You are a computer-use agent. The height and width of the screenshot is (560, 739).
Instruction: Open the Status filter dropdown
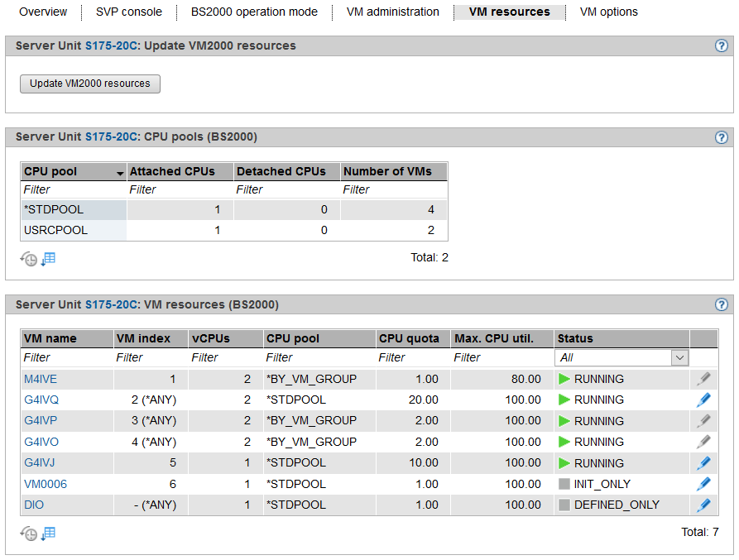coord(679,358)
